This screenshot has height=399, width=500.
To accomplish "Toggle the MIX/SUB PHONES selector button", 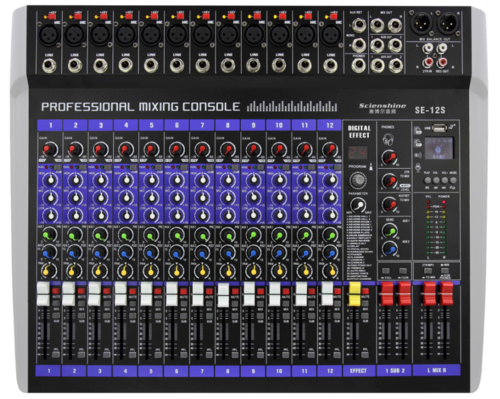I will (x=445, y=271).
